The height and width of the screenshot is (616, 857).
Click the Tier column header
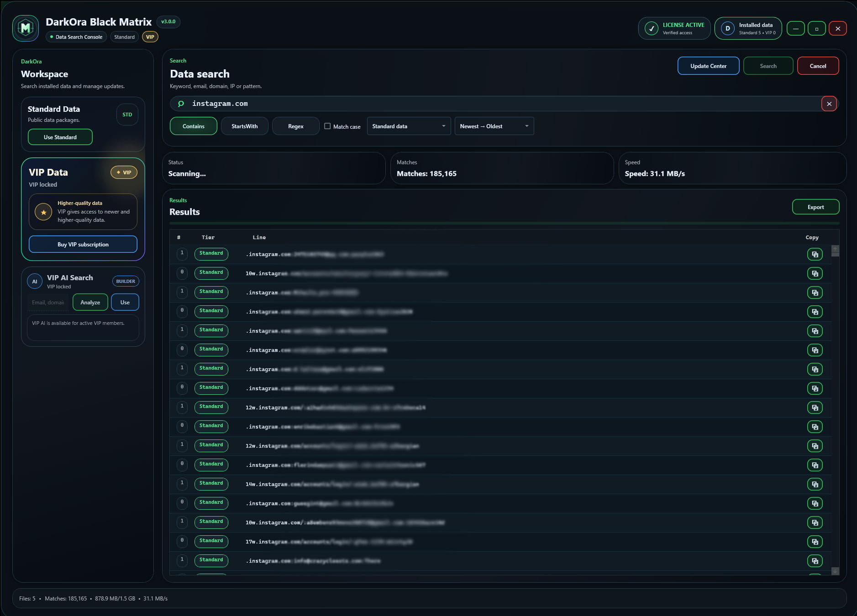[208, 237]
